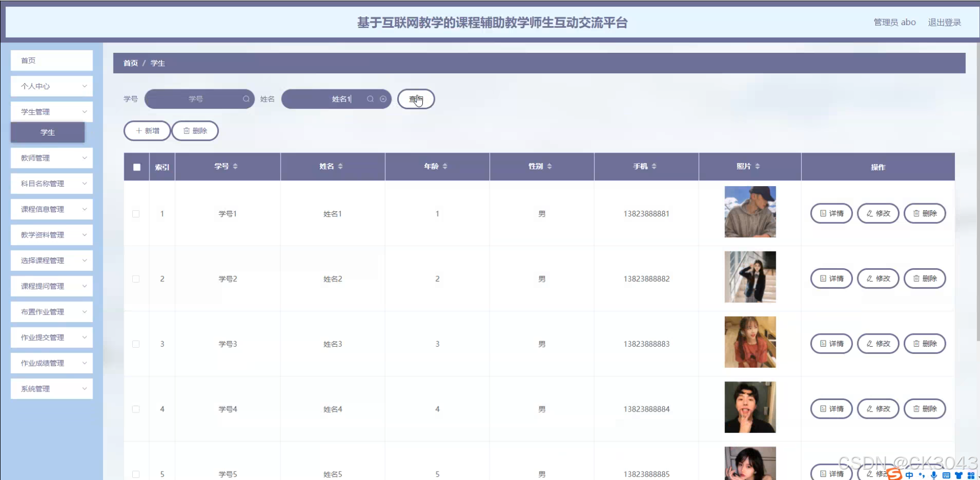Expand the 科目名称管理 sidebar menu
The image size is (980, 480).
pyautogui.click(x=52, y=184)
